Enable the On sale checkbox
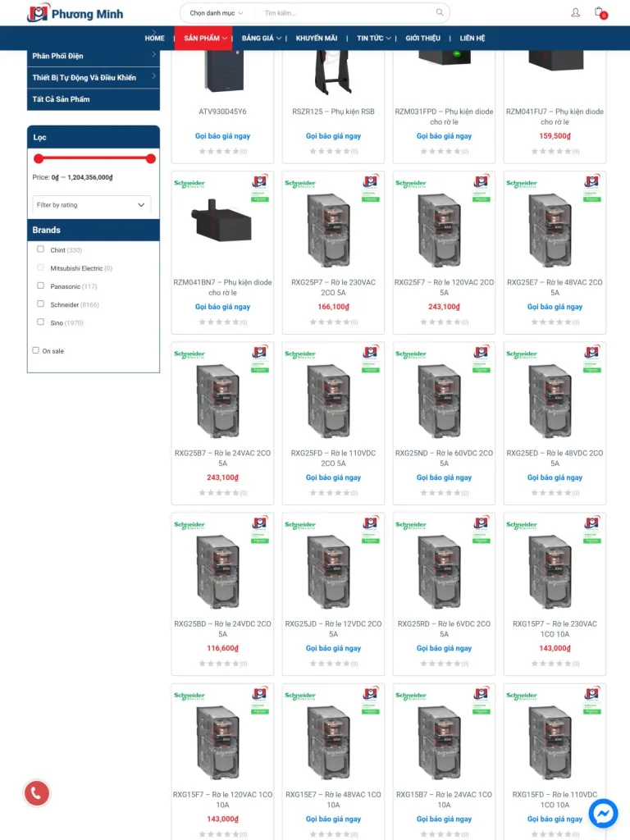630x840 pixels. 36,350
